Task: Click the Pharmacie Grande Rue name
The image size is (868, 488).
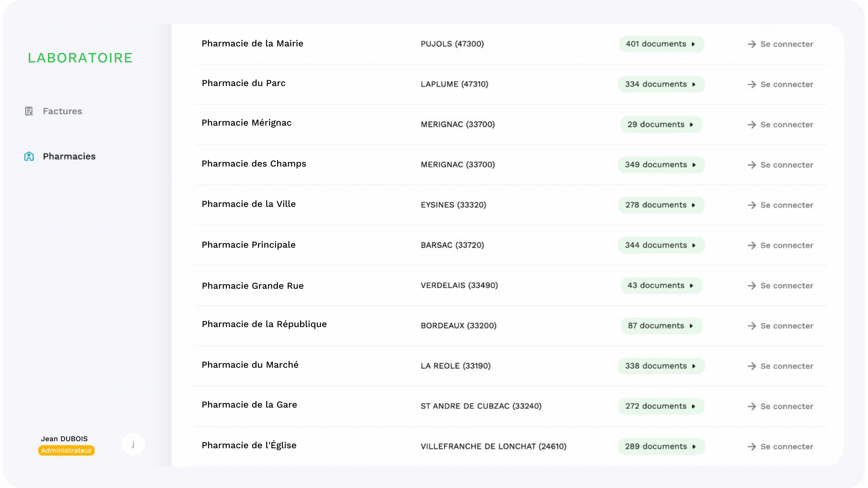Action: point(253,286)
